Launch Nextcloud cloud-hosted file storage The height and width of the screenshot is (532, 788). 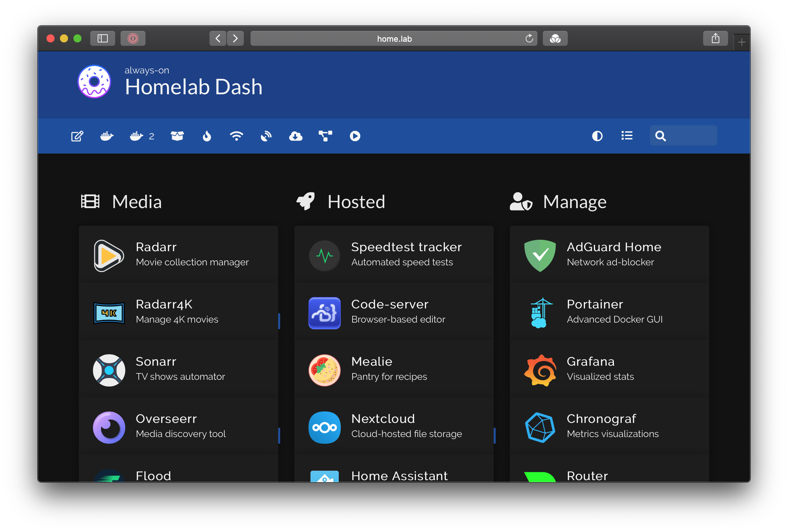[x=393, y=426]
